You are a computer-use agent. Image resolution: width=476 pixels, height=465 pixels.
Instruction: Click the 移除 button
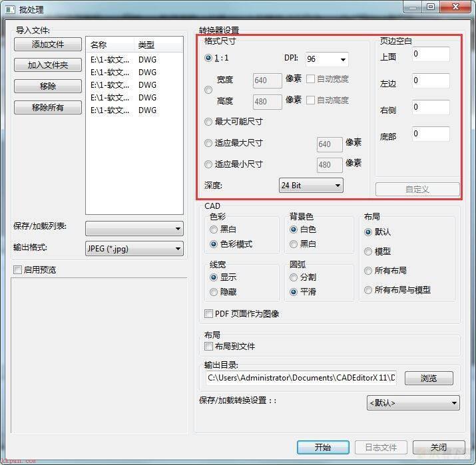[48, 86]
